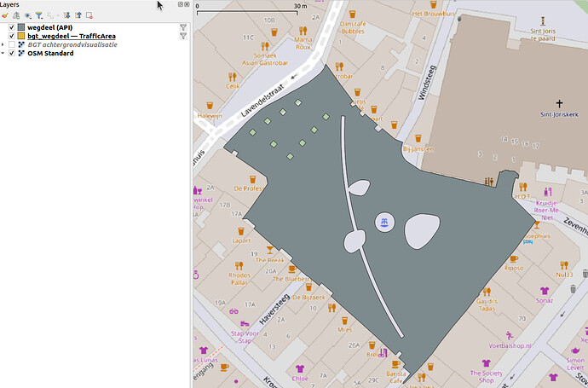588x388 pixels.
Task: Undock the Layers panel
Action: 180,4
